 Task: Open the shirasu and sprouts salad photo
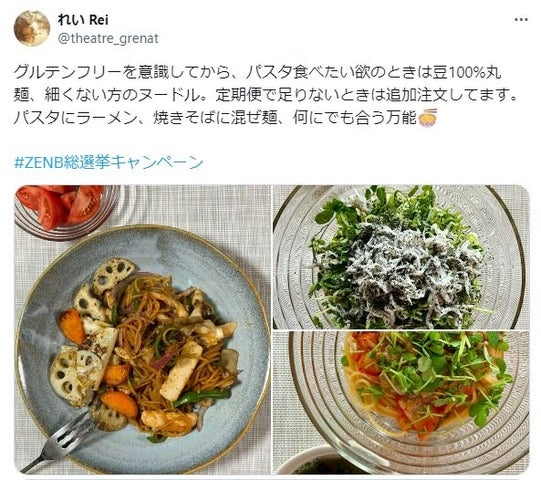click(401, 257)
